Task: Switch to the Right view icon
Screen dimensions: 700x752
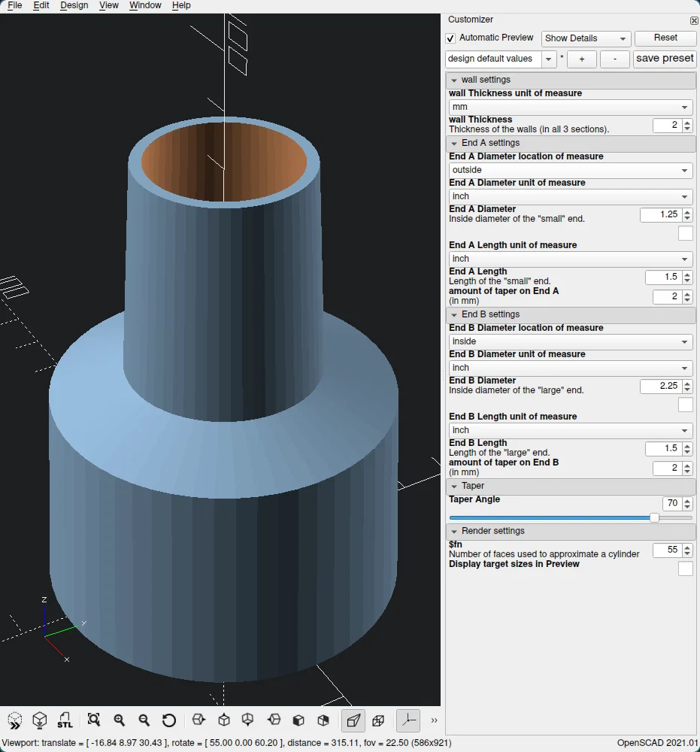Action: tap(198, 720)
